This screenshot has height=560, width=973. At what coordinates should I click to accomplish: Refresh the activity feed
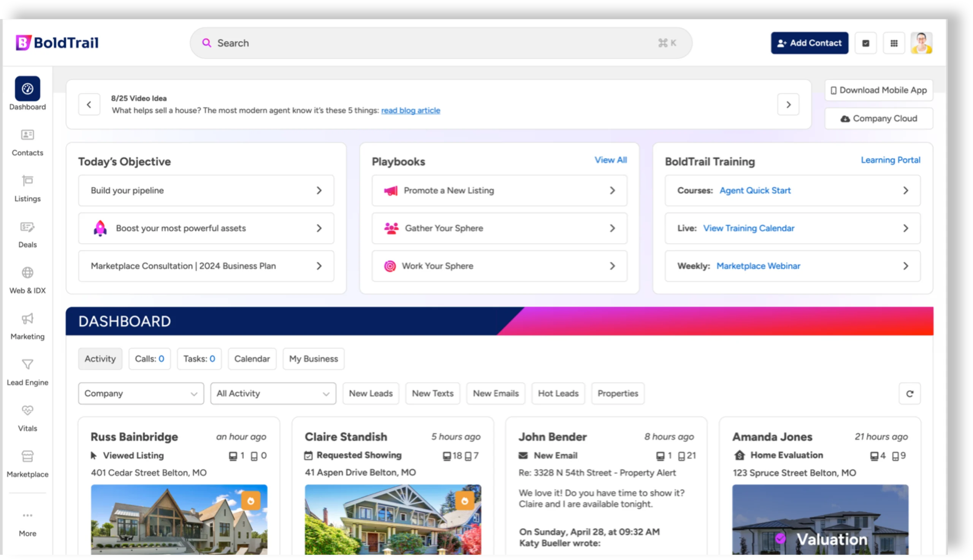click(x=910, y=394)
